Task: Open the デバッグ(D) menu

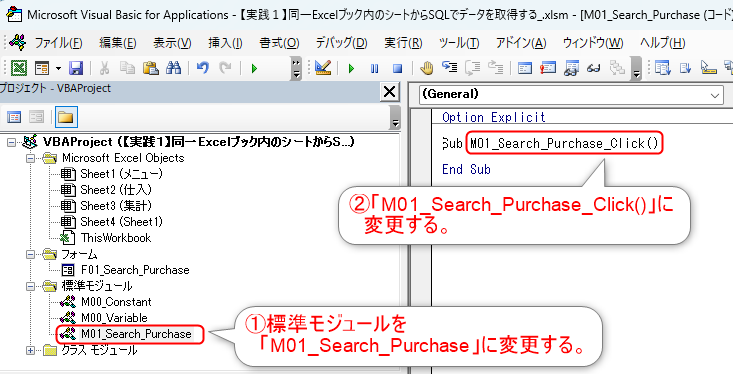Action: [341, 43]
